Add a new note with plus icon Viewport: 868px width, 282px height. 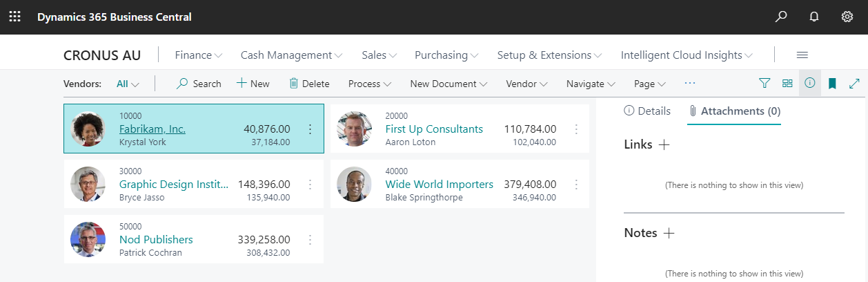pyautogui.click(x=669, y=233)
